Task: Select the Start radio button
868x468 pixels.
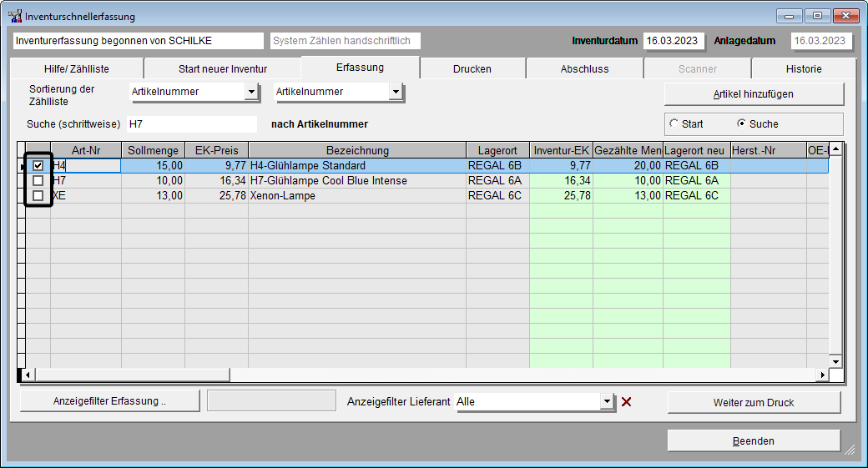Action: [x=674, y=124]
